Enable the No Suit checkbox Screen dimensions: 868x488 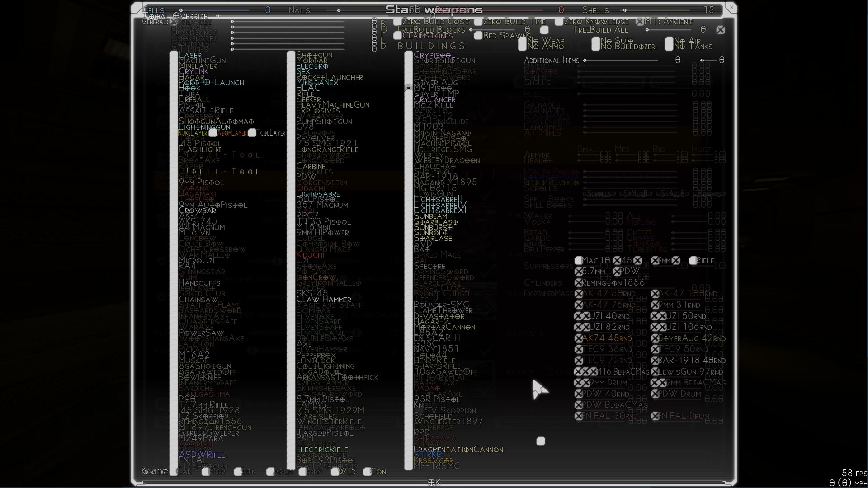pos(596,41)
